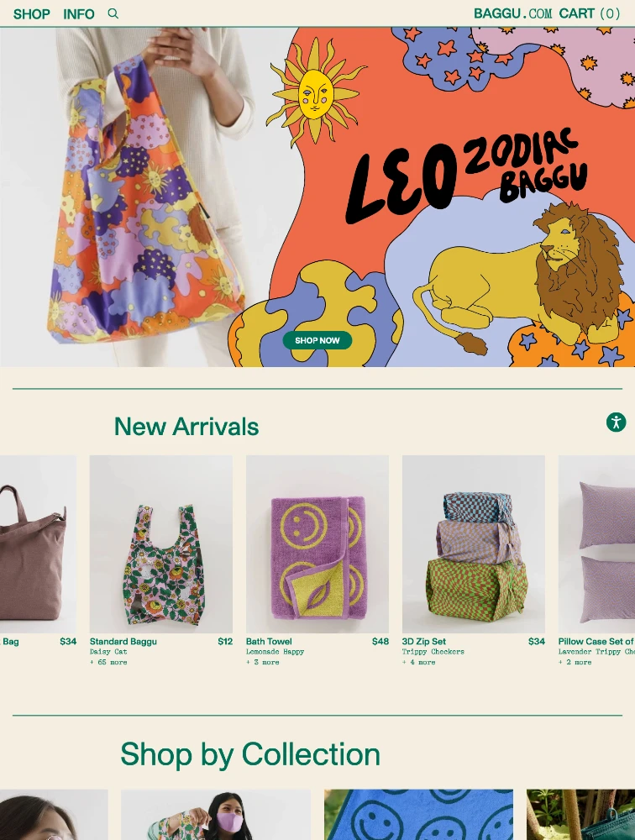Open the Standard Baggu Daisy Cat thumbnail
635x840 pixels.
point(160,544)
